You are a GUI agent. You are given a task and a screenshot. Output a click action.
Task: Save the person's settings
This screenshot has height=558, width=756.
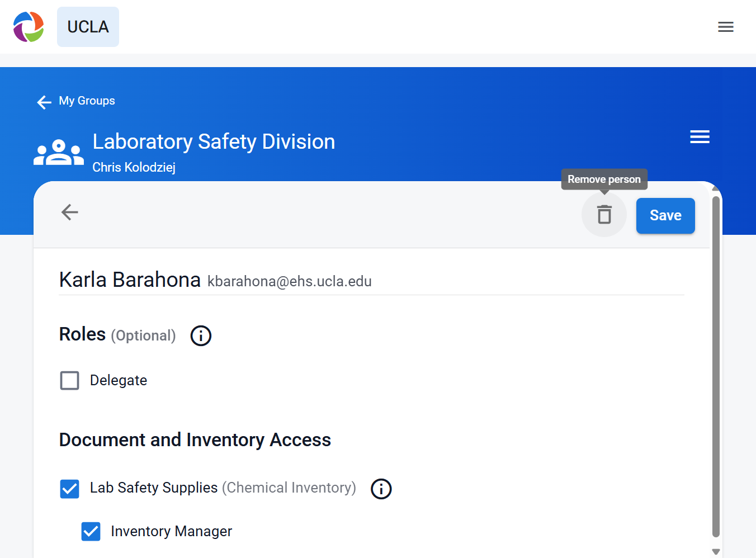[665, 216]
